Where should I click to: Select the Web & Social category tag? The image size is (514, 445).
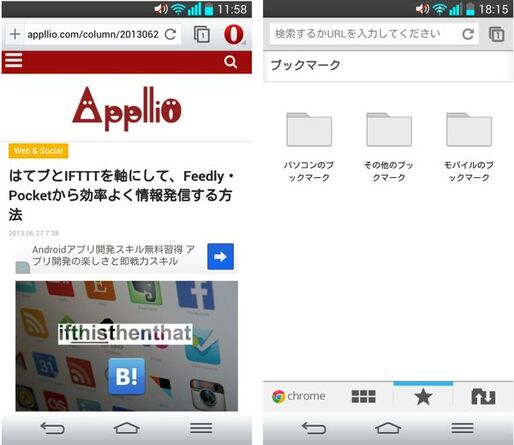click(38, 151)
